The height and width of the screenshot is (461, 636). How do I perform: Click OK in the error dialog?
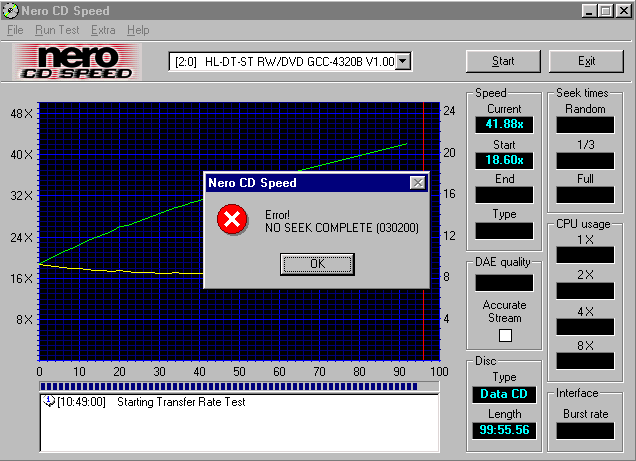317,264
